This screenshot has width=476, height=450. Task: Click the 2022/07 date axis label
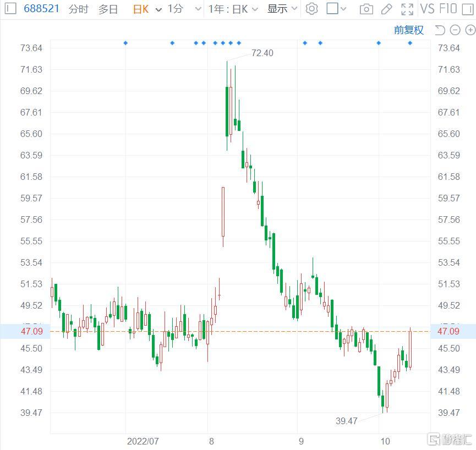[x=143, y=441]
